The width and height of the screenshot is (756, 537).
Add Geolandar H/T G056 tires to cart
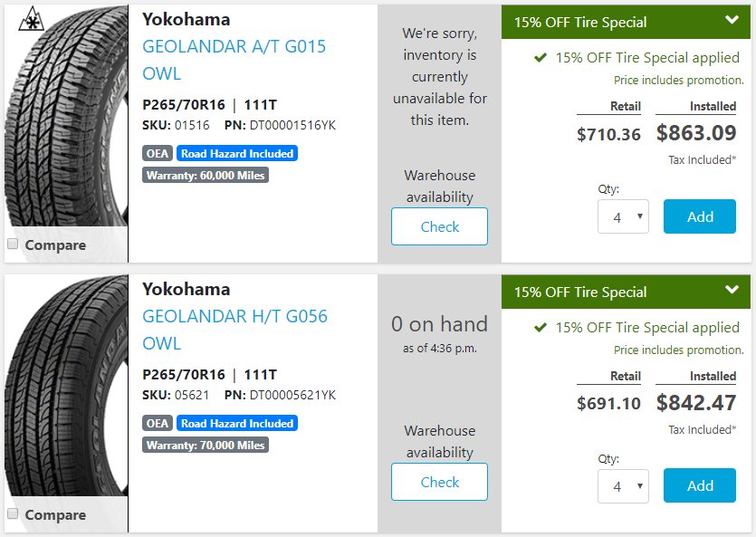point(700,485)
